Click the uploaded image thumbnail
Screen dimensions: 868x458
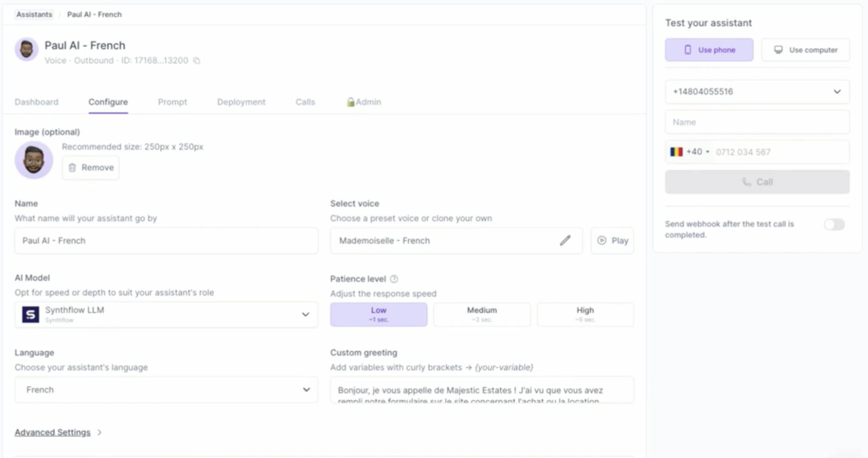click(33, 160)
